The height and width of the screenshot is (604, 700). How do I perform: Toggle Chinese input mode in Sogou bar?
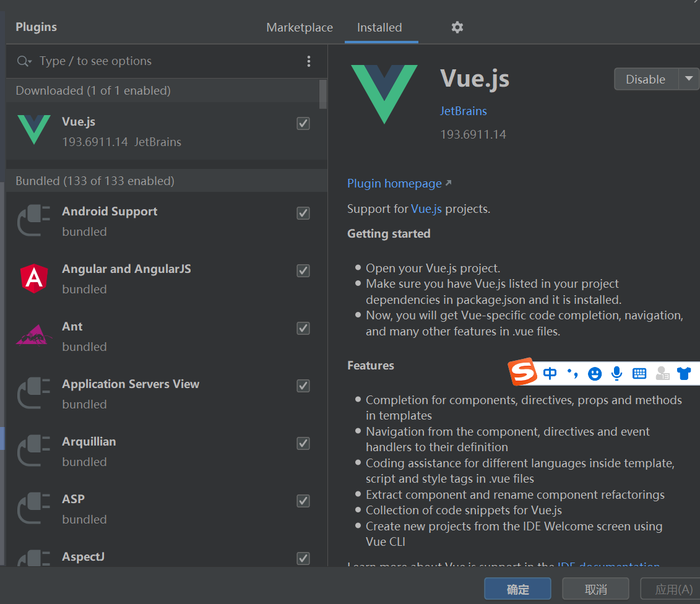click(x=550, y=373)
